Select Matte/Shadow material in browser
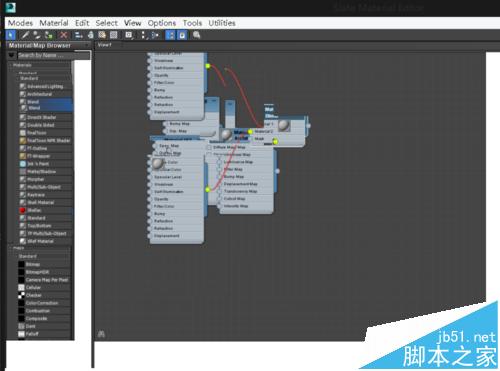Viewport: 500px width, 371px height. tap(45, 171)
